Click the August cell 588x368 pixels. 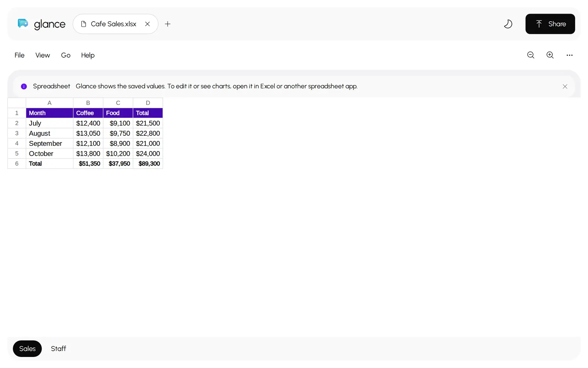tap(50, 133)
